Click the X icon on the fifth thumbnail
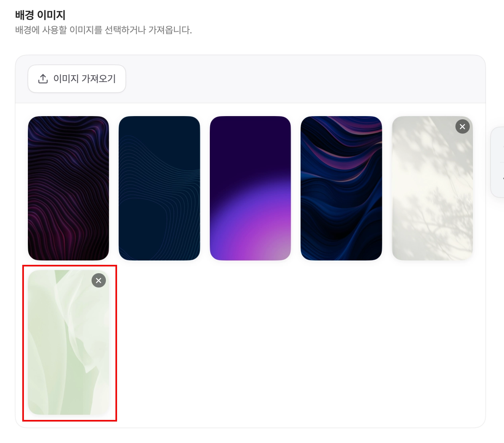The width and height of the screenshot is (504, 443). coord(462,126)
